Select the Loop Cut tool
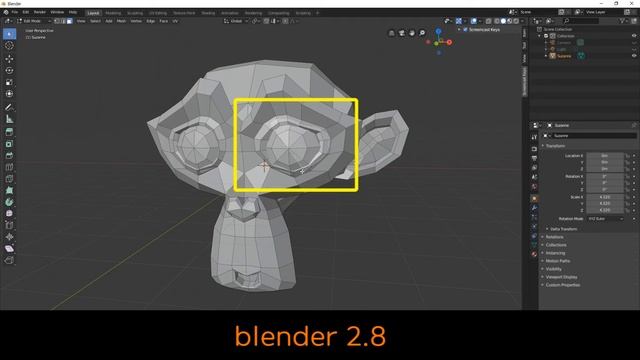 tap(9, 167)
